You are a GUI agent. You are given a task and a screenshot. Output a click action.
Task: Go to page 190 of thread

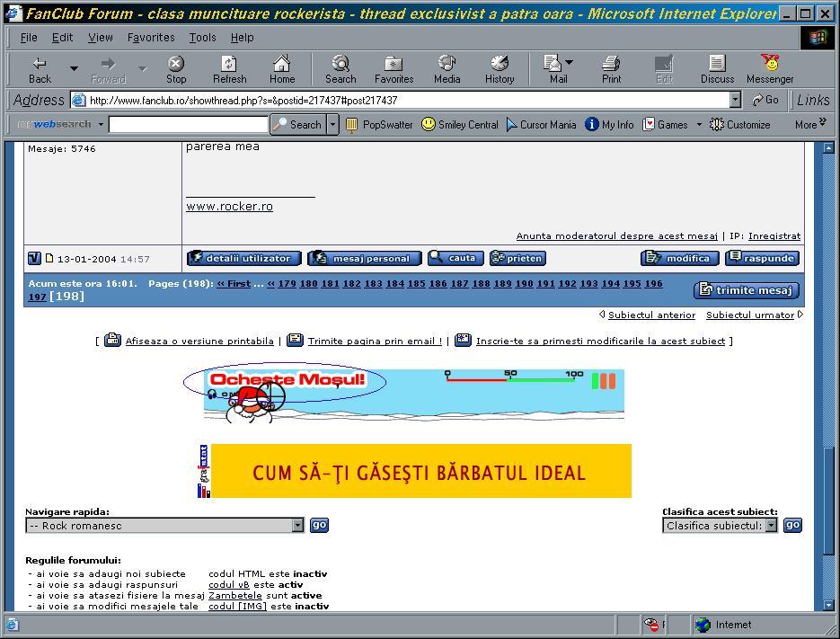click(524, 283)
